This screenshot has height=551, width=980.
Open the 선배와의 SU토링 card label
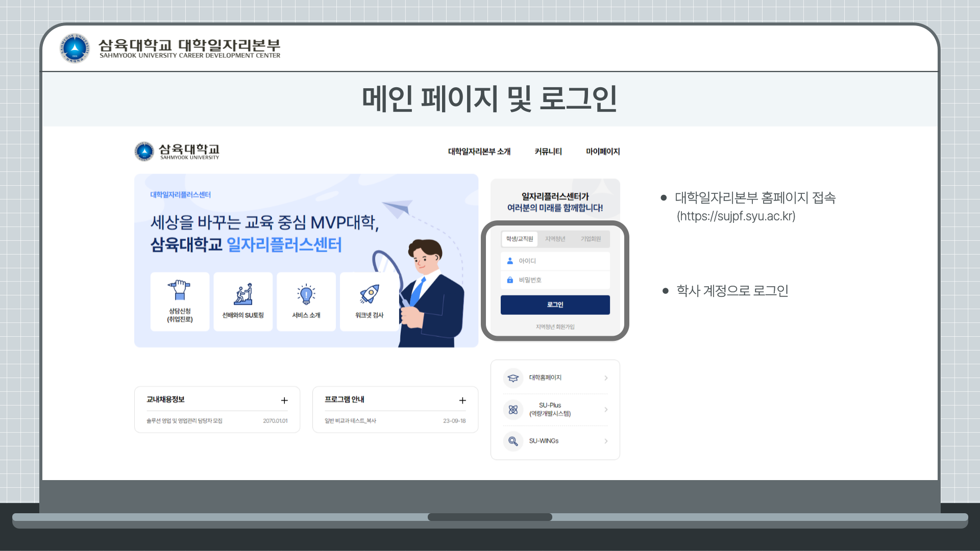243,315
